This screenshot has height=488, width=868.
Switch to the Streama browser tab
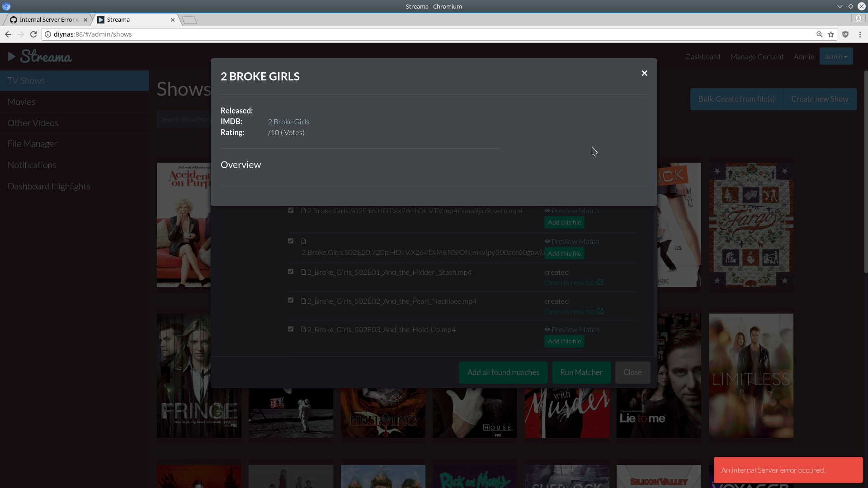pos(131,19)
